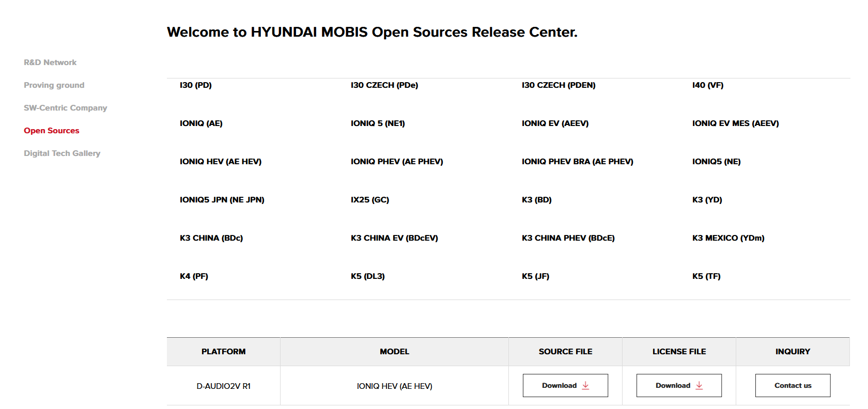
Task: Pick the K3 MEXICO (YDm) model
Action: (x=728, y=238)
